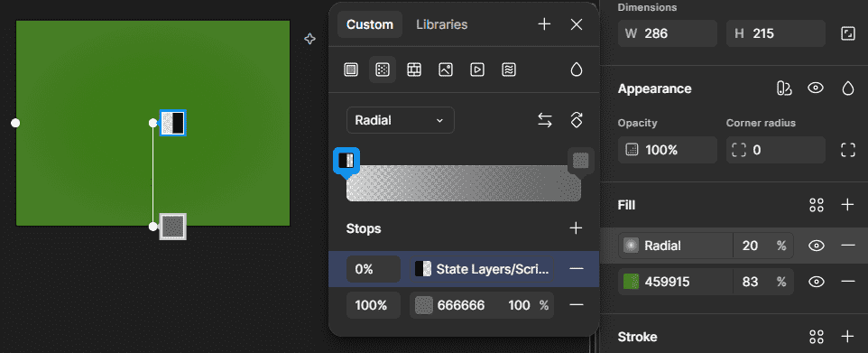Hide the Radial fill layer
The image size is (868, 353).
817,246
